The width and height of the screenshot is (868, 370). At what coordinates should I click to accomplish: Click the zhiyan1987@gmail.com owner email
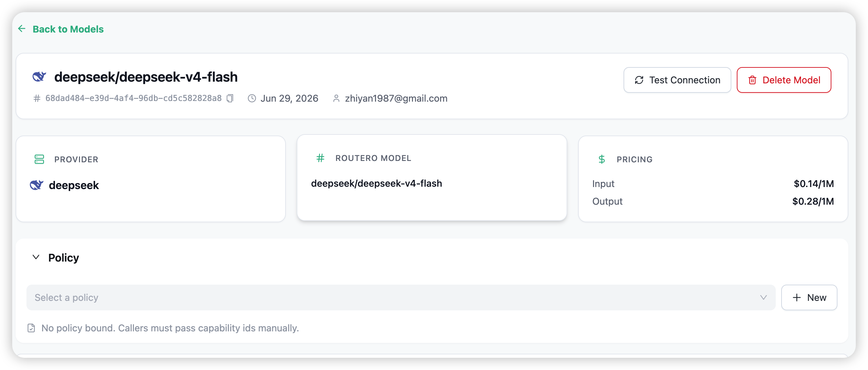coord(396,98)
